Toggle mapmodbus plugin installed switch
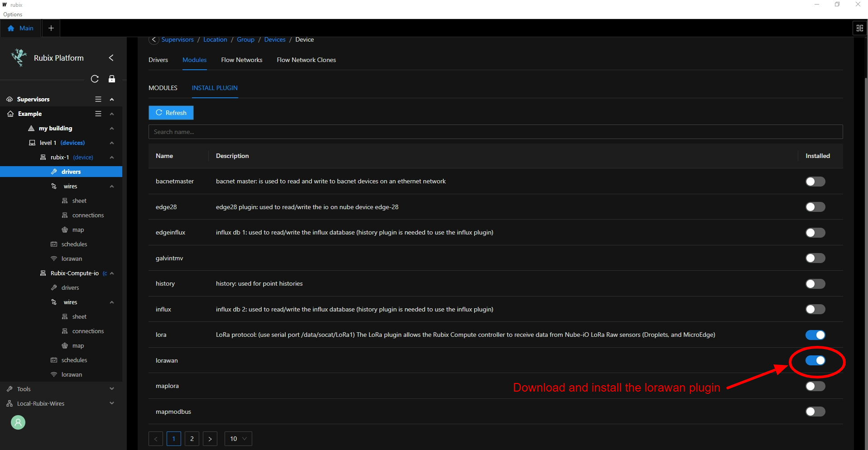The width and height of the screenshot is (868, 450). click(815, 412)
